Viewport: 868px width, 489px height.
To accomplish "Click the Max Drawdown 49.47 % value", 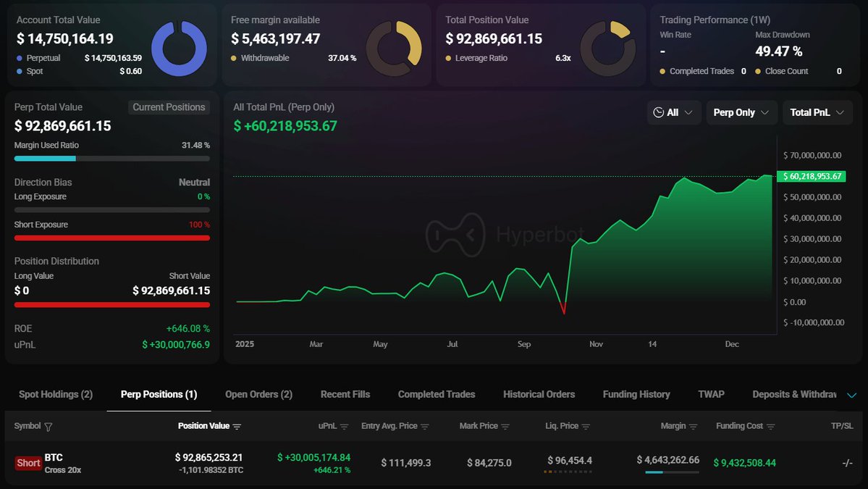I will (x=779, y=51).
